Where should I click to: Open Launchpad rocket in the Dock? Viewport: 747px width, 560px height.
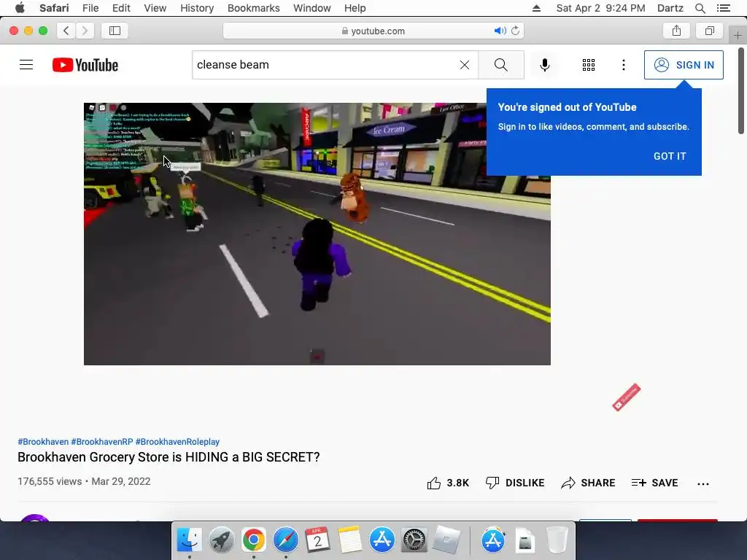pyautogui.click(x=221, y=540)
